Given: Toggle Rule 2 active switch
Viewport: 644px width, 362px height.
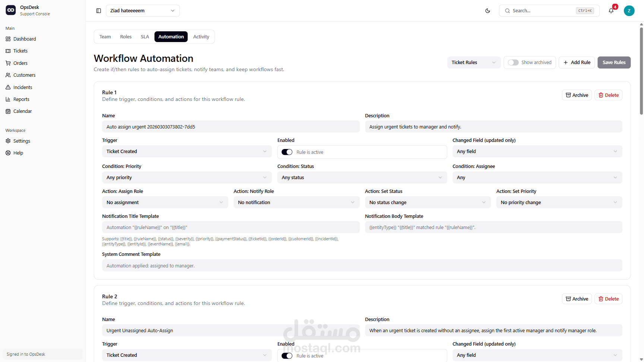Looking at the screenshot, I should (287, 356).
